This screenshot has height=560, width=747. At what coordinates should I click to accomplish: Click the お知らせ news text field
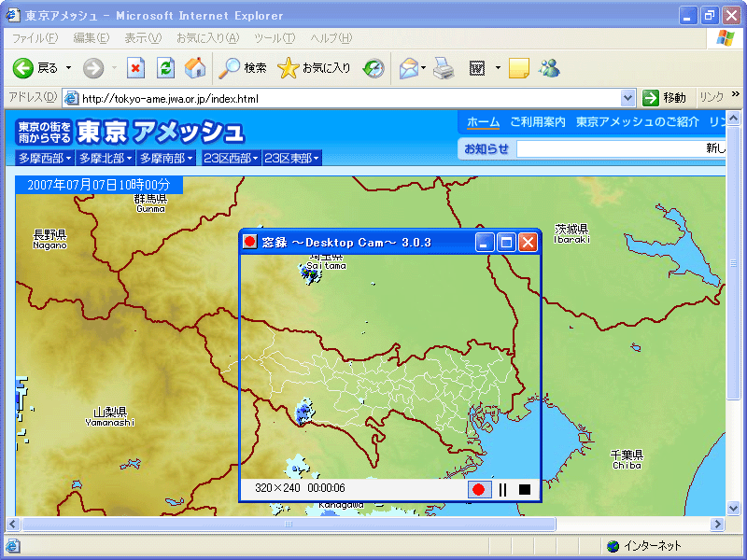point(621,148)
